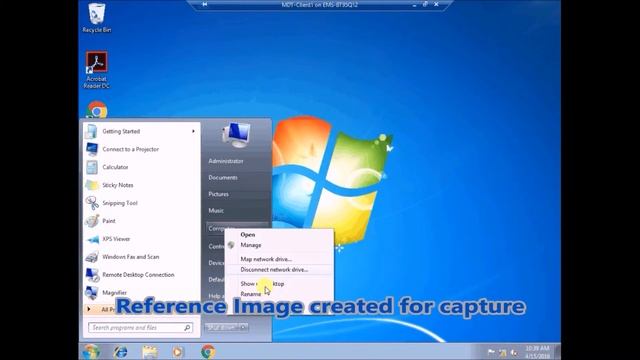640x360 pixels.
Task: Open the network tray icon
Action: point(502,352)
